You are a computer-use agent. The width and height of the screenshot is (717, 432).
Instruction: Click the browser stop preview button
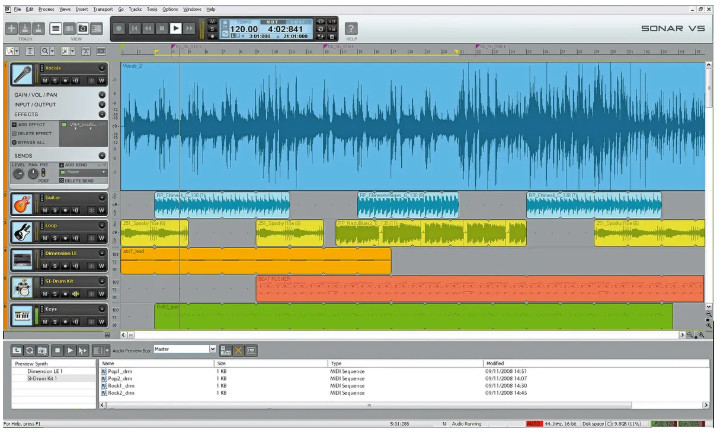pos(57,351)
